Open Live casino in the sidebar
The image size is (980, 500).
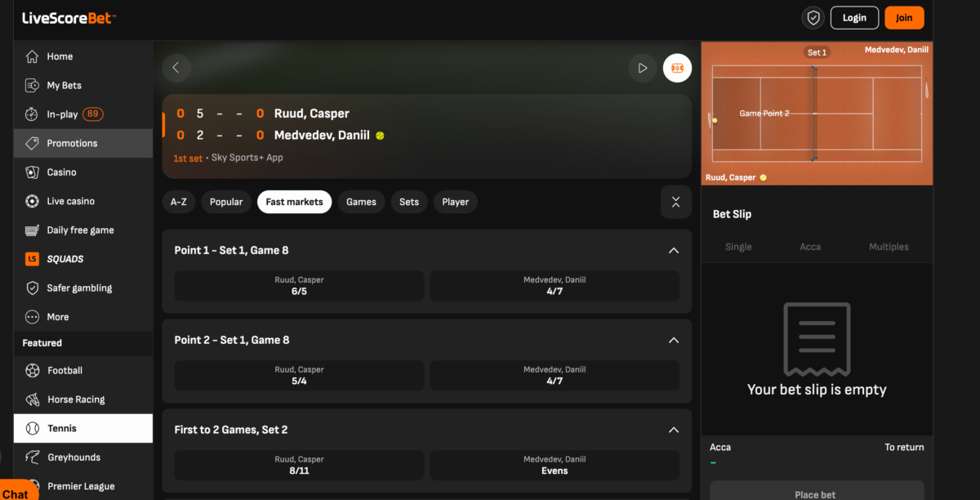point(83,201)
